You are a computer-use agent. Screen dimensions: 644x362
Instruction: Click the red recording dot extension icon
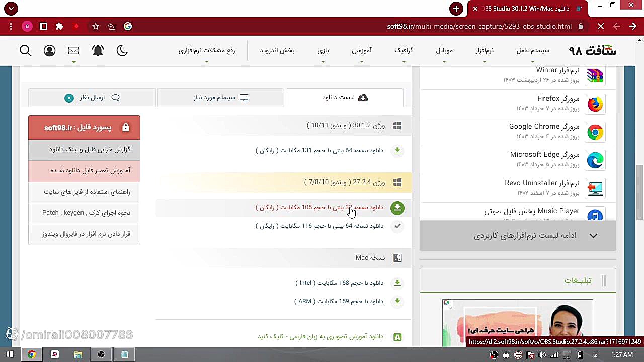pos(76,26)
